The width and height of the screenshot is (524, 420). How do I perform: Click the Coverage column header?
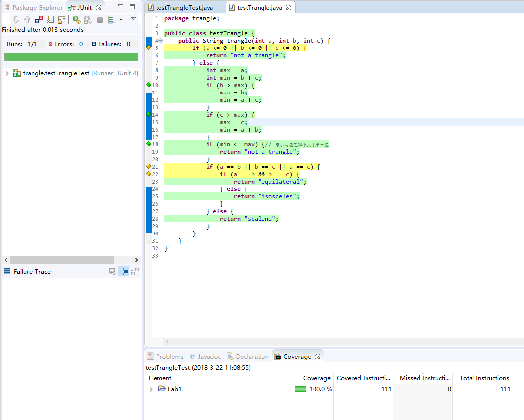point(316,378)
